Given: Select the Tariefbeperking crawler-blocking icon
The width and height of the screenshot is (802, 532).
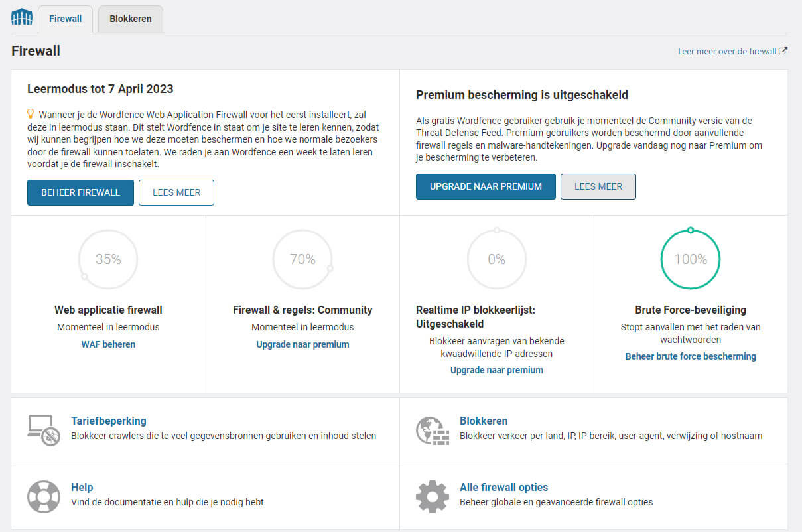Looking at the screenshot, I should pyautogui.click(x=43, y=428).
